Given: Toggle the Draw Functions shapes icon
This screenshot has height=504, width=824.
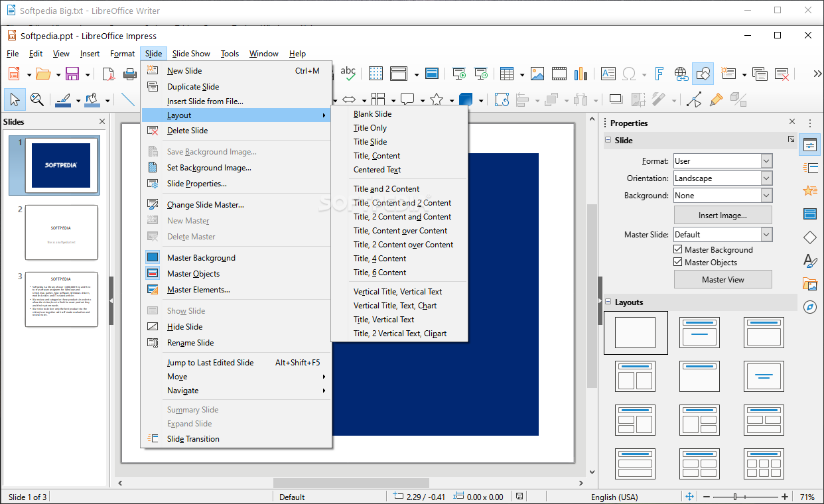Looking at the screenshot, I should 703,74.
